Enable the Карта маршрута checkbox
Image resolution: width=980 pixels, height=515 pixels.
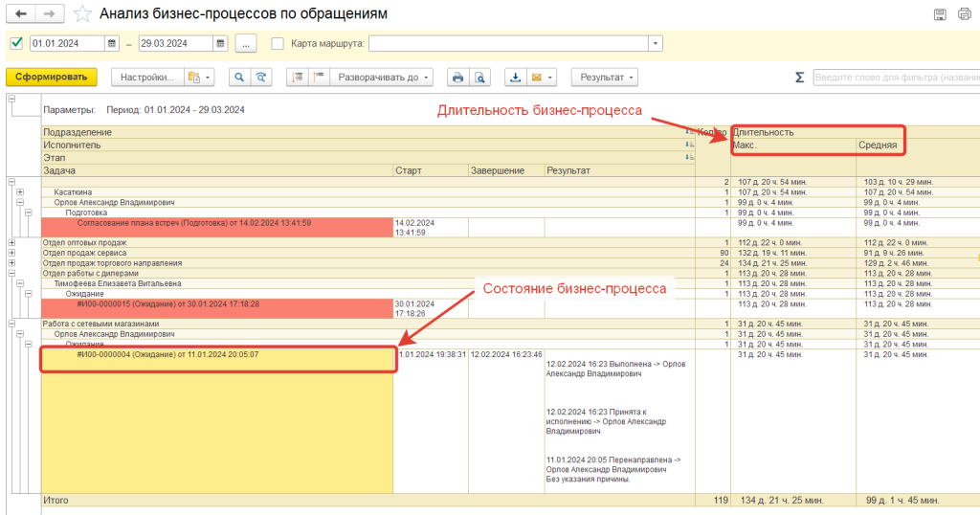coord(278,43)
